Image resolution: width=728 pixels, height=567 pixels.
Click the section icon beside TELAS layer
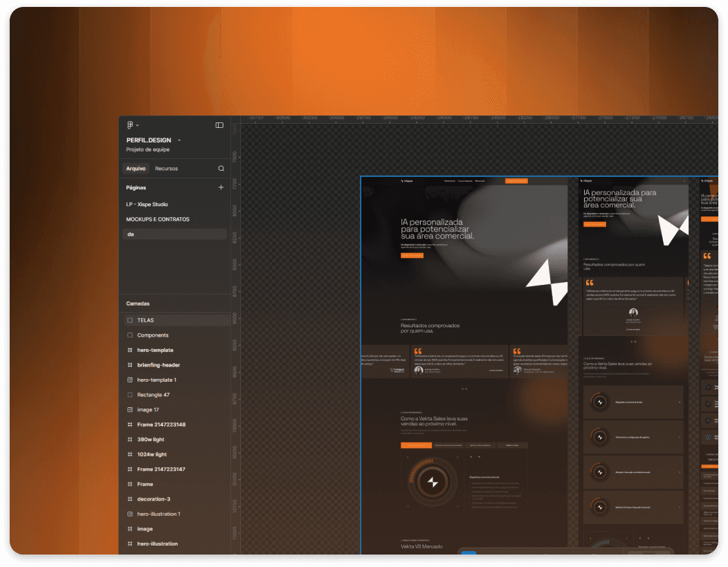(129, 319)
